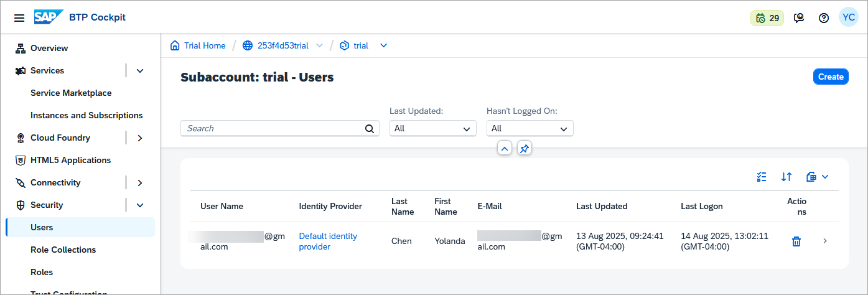868x295 pixels.
Task: Open the Last Updated dropdown
Action: pos(433,128)
